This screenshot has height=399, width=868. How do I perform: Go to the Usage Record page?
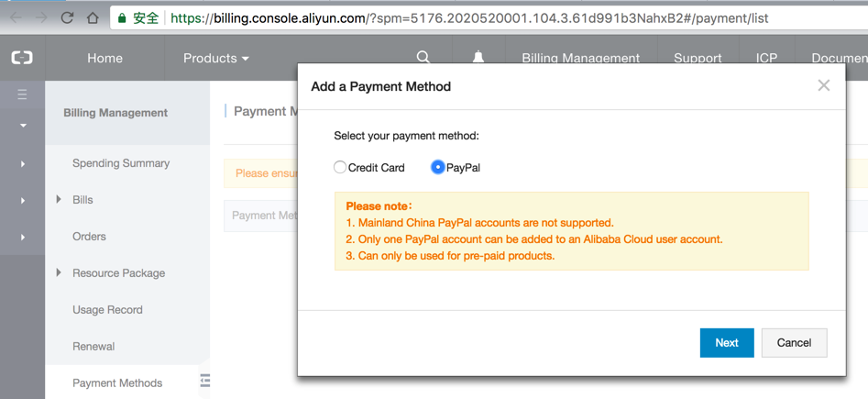tap(107, 310)
